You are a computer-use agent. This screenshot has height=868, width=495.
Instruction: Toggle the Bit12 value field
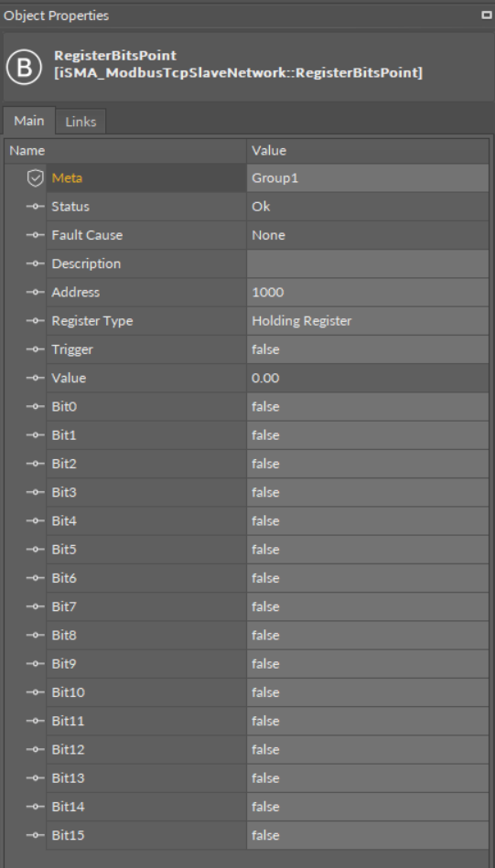click(368, 749)
